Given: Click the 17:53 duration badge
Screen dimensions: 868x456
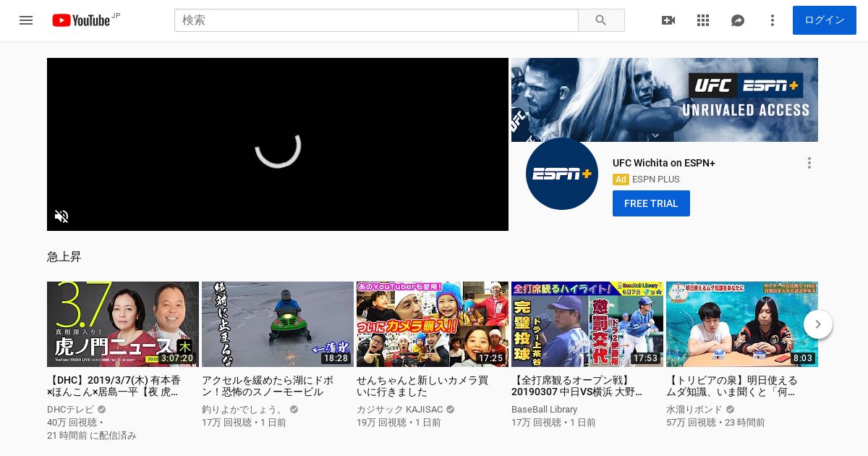Looking at the screenshot, I should 645,358.
